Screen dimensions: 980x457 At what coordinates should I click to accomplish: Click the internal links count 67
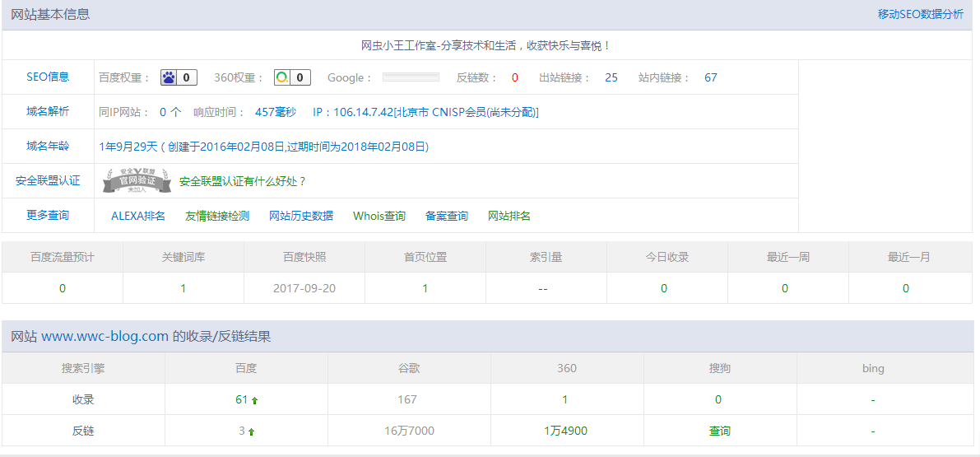pyautogui.click(x=711, y=77)
